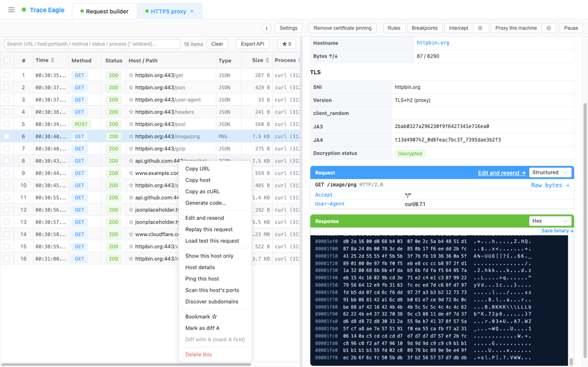Image resolution: width=588 pixels, height=367 pixels.
Task: Open the Settings button
Action: (288, 28)
